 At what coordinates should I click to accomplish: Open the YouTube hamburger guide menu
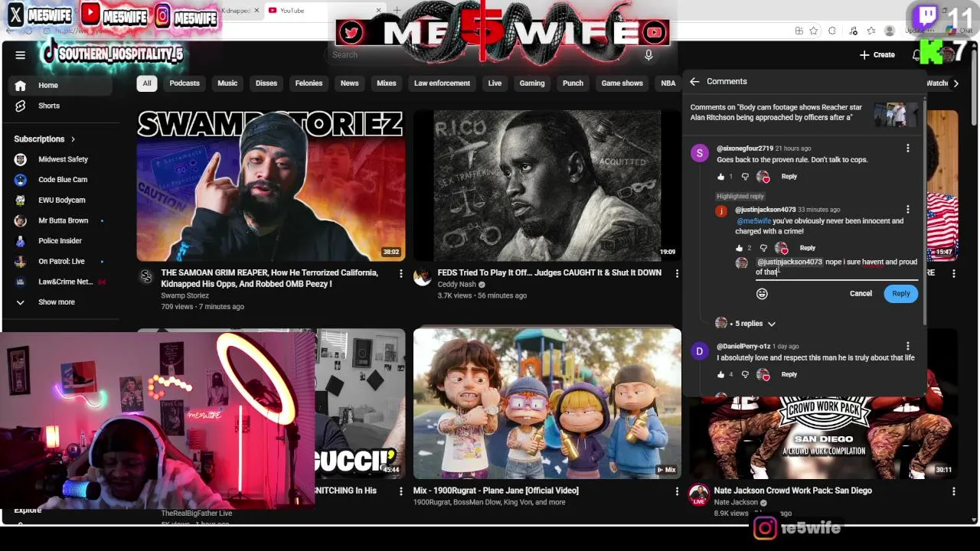tap(21, 55)
